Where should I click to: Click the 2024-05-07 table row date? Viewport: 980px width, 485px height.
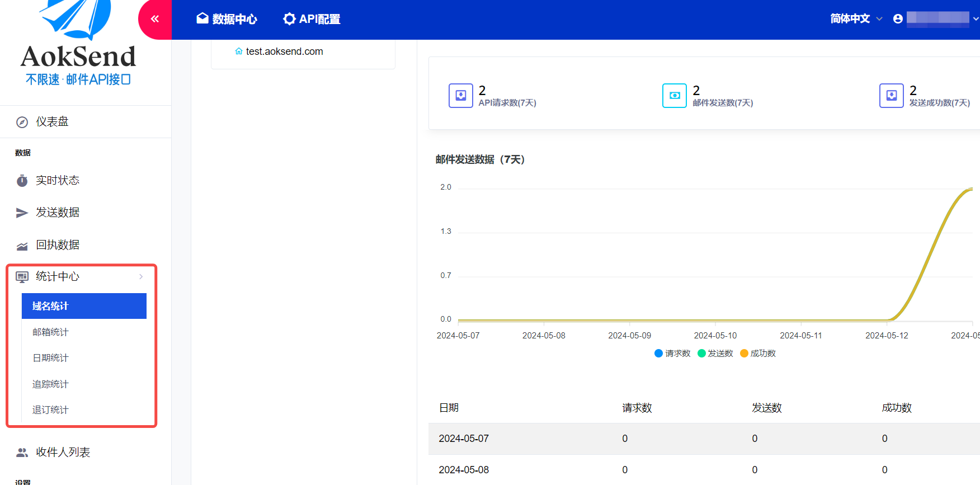click(x=464, y=439)
